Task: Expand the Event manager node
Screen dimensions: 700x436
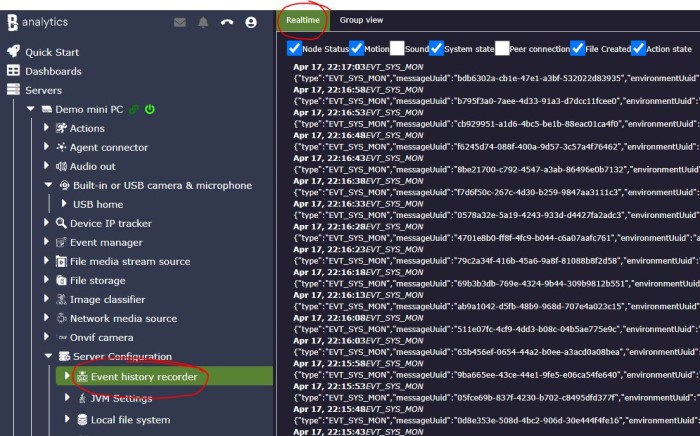Action: pos(47,242)
